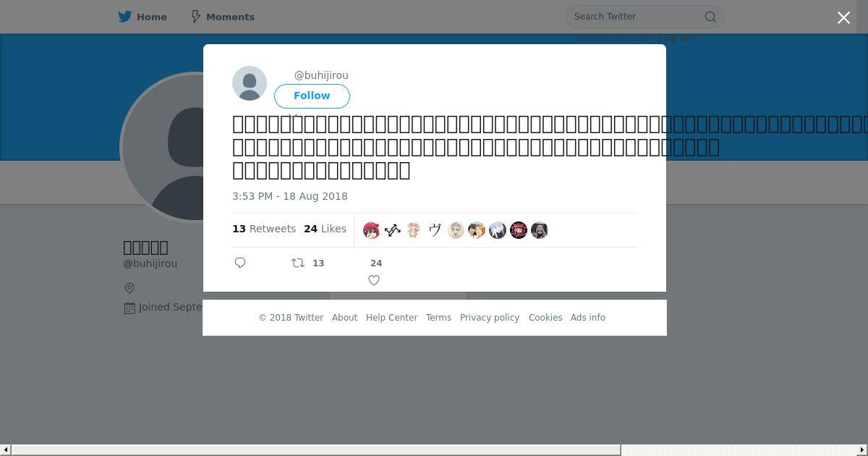Click the horizontal scrollbar thumb

(x=316, y=450)
